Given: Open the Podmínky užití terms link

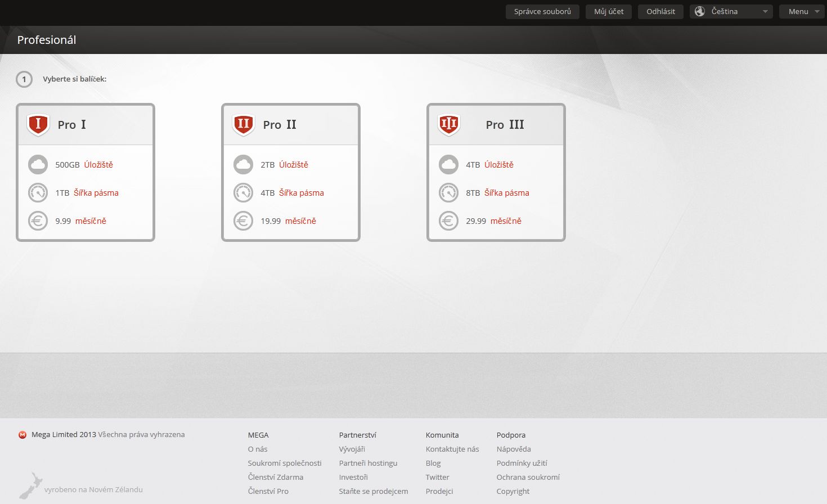Looking at the screenshot, I should tap(522, 463).
